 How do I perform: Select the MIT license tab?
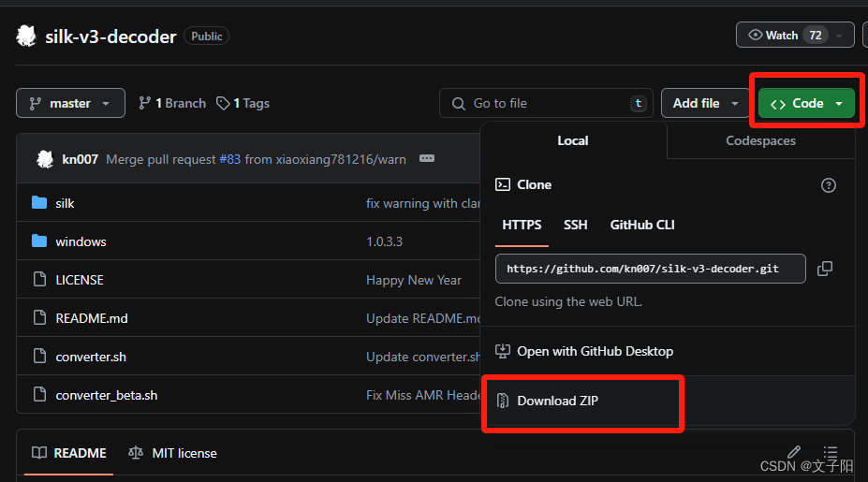pyautogui.click(x=172, y=453)
